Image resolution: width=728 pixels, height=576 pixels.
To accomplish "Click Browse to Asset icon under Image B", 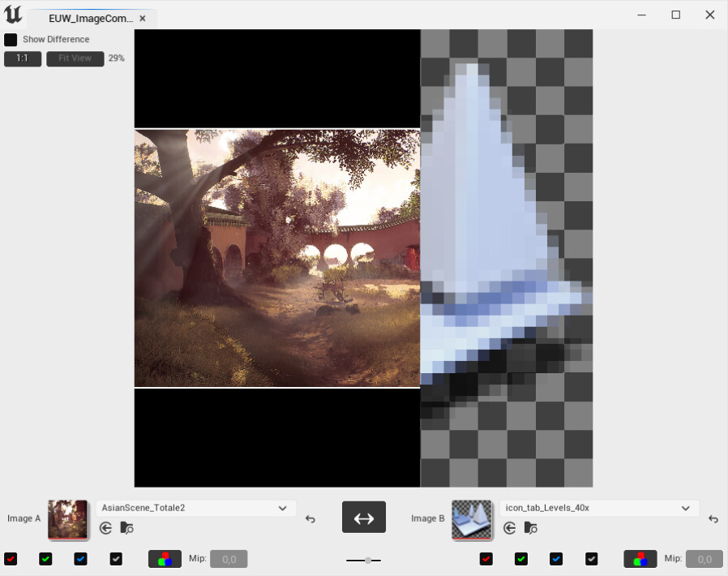I will 529,527.
